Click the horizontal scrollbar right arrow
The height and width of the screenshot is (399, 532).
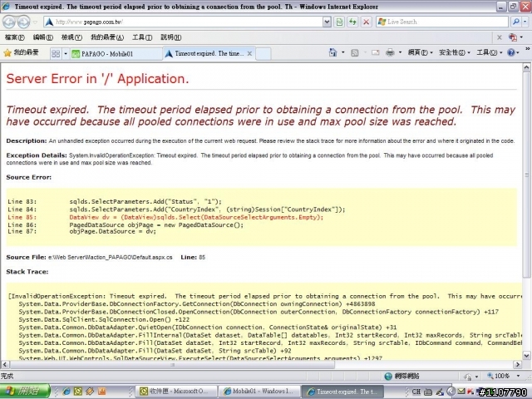517,365
